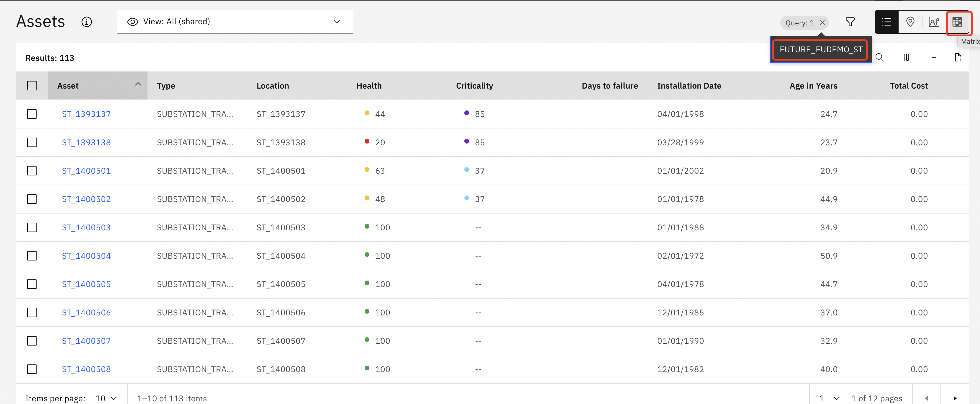Check the ST_1400507 row checkbox
The width and height of the screenshot is (980, 404).
coord(32,341)
